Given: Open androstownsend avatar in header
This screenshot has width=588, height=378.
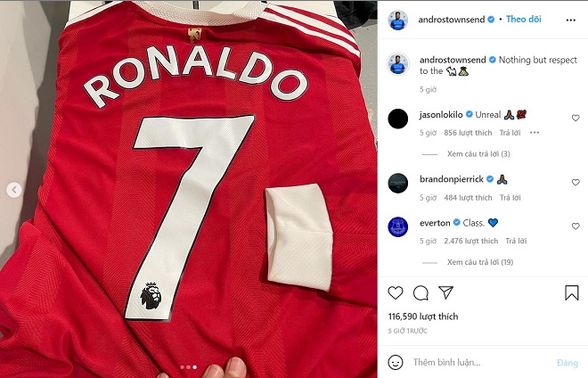Looking at the screenshot, I should 398,20.
